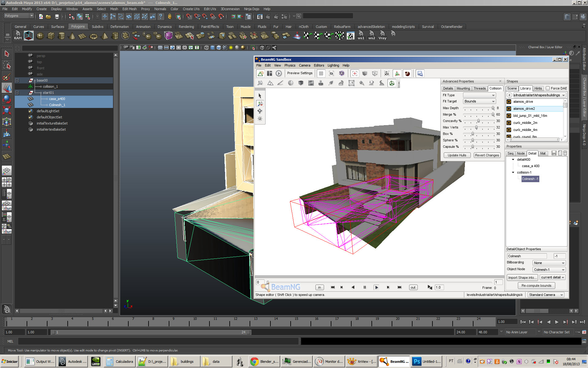Click the Revert Changes button
This screenshot has width=588, height=368.
point(487,155)
